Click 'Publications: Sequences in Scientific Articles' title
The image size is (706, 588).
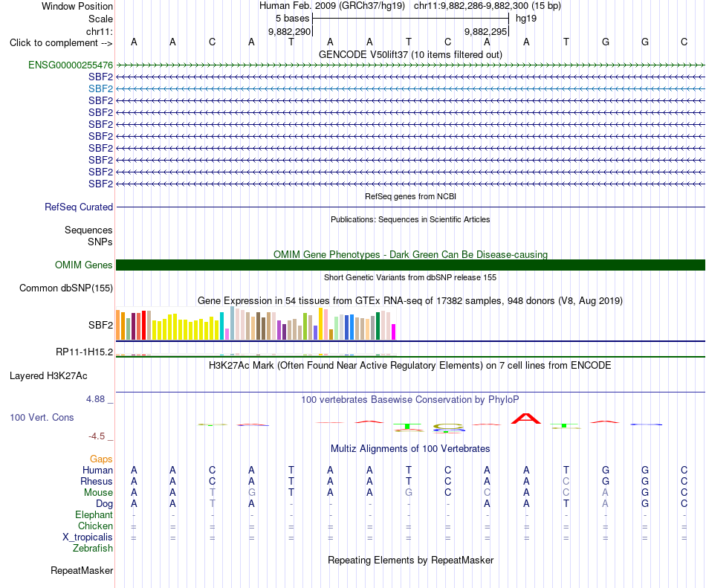coord(410,219)
